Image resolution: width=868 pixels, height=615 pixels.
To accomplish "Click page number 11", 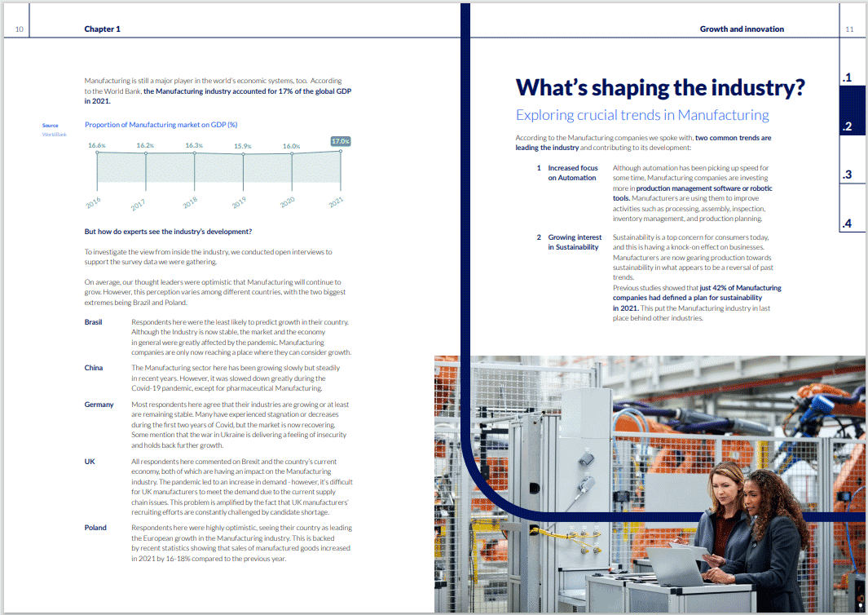I will (849, 29).
